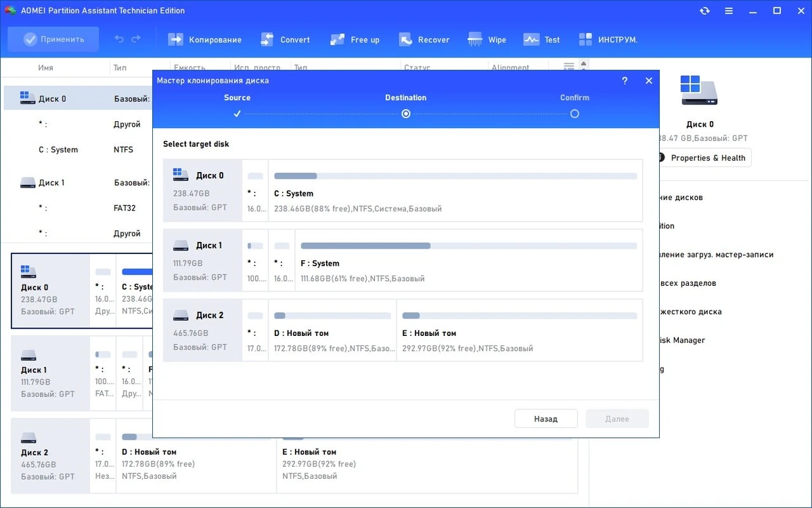Click the загруз. мастер-записи option in right panel
Image resolution: width=812 pixels, height=508 pixels.
716,255
